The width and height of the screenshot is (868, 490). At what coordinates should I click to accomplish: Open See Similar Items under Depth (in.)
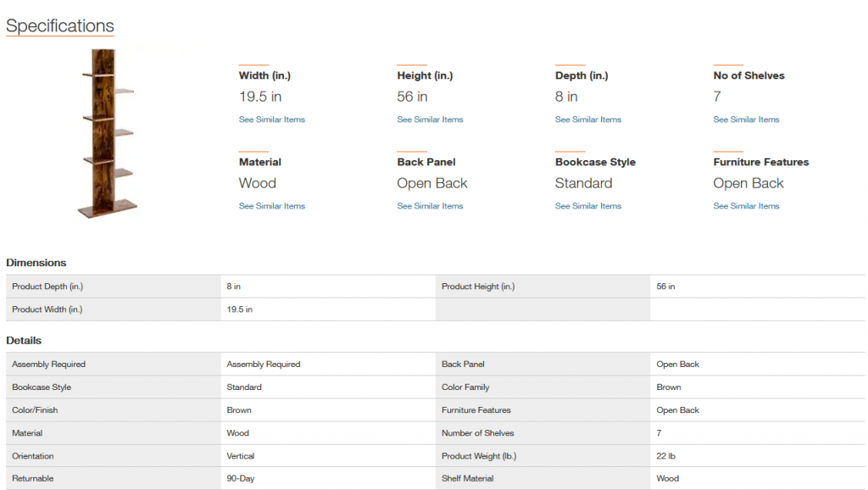pyautogui.click(x=588, y=120)
